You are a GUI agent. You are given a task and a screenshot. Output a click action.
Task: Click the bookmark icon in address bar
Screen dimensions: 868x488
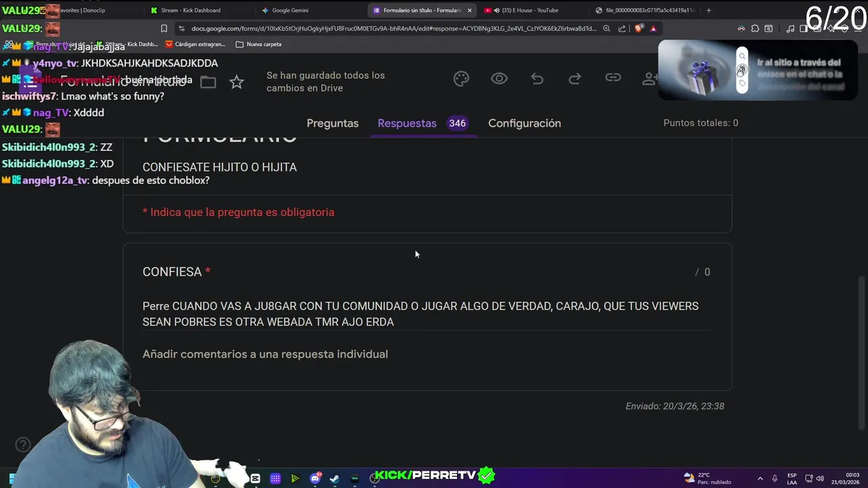click(x=163, y=28)
